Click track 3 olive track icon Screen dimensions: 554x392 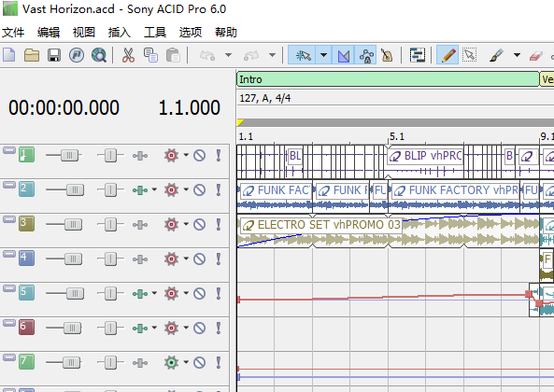tap(26, 224)
